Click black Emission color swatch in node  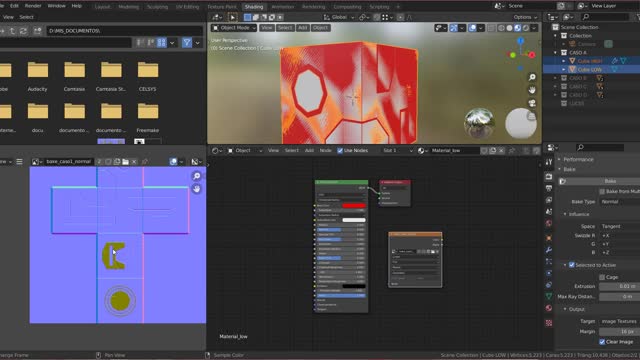coord(354,286)
